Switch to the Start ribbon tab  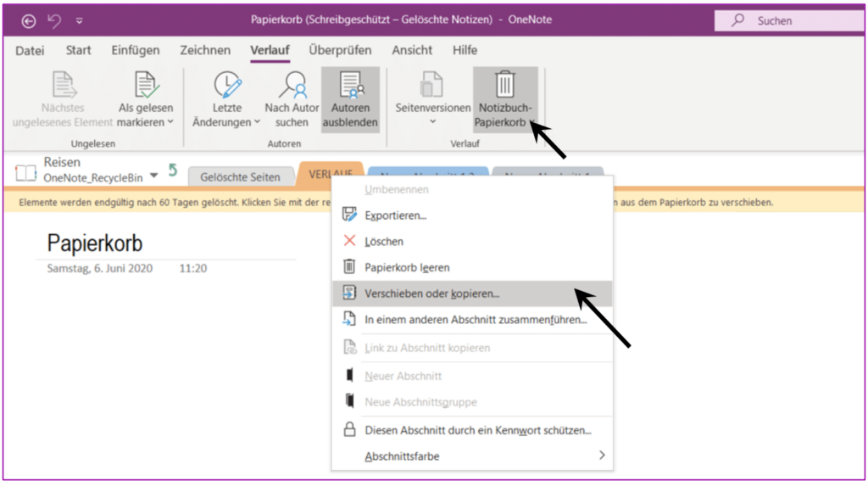coord(79,50)
